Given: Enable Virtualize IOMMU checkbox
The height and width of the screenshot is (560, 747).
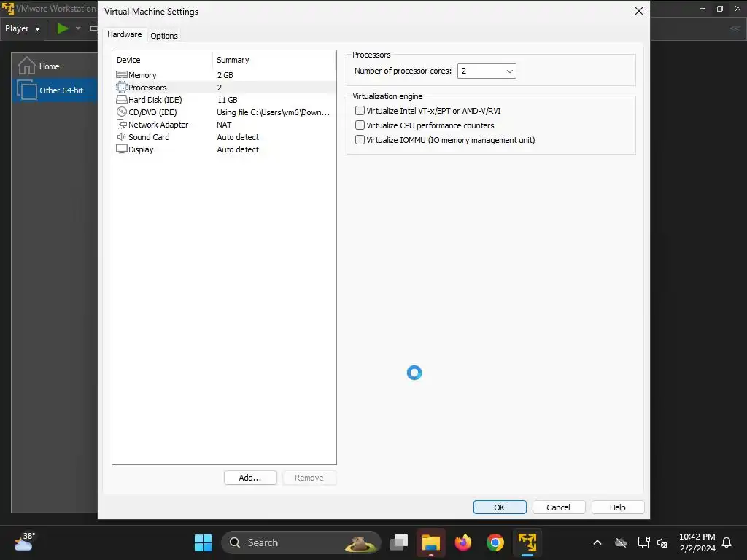Looking at the screenshot, I should coord(360,140).
